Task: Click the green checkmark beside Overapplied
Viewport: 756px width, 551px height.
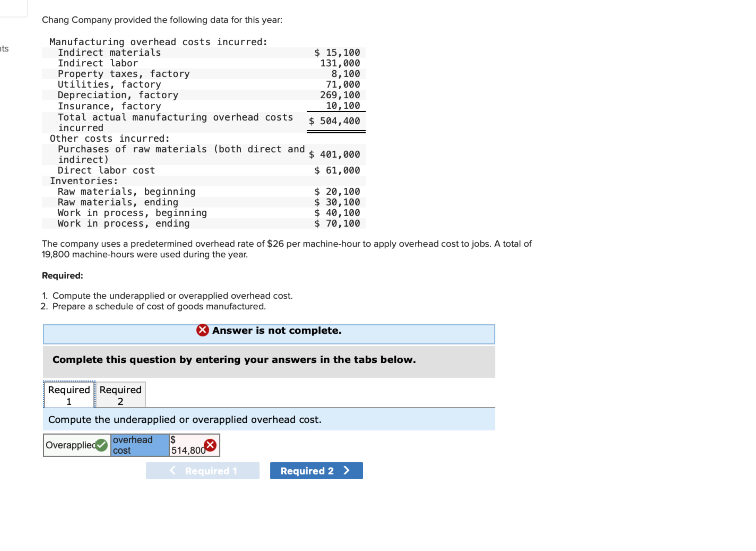Action: coord(102,445)
